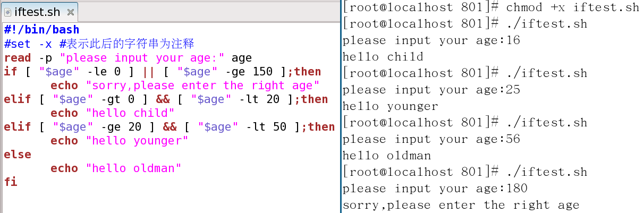Click echo "sorry,please enter the right age" line
The width and height of the screenshot is (644, 213).
pyautogui.click(x=184, y=85)
